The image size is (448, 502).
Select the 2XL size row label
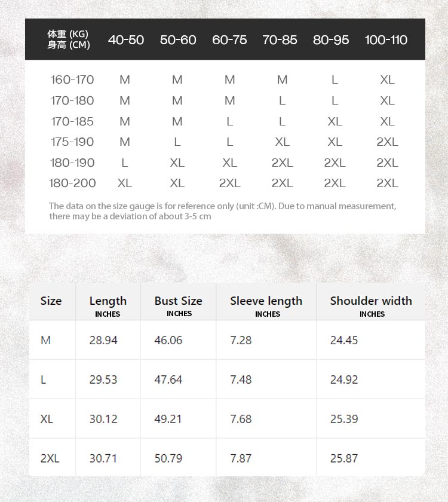click(50, 458)
